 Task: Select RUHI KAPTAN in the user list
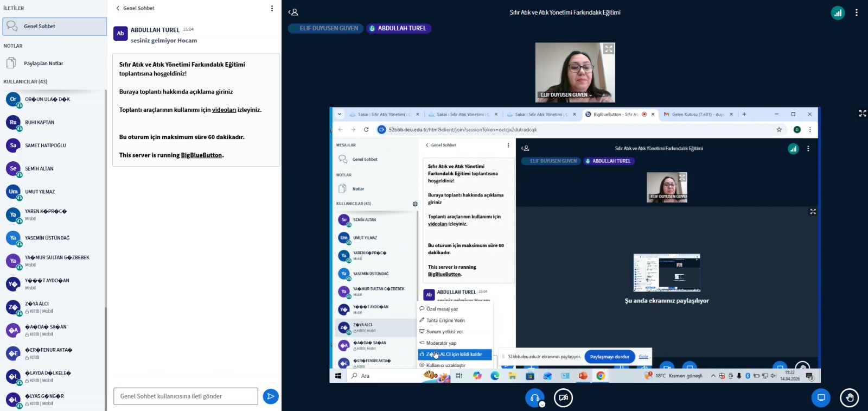pyautogui.click(x=40, y=123)
